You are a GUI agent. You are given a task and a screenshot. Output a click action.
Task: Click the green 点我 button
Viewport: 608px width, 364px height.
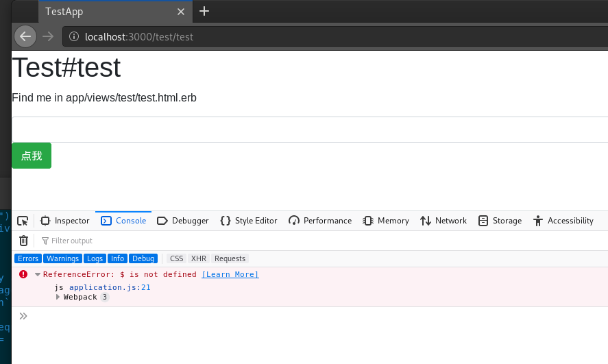click(32, 156)
